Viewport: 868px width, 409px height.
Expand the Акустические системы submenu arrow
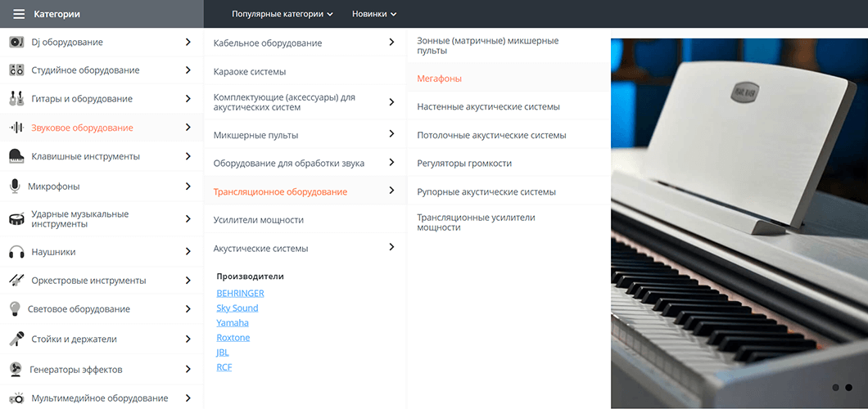[x=391, y=247]
